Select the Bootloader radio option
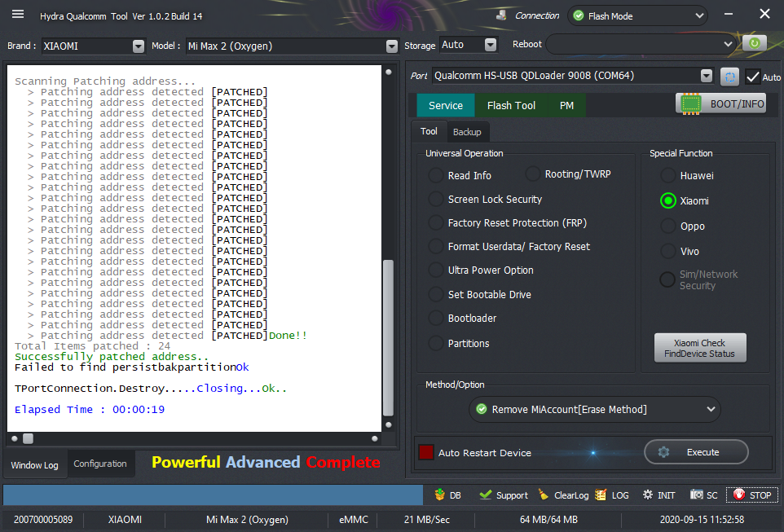This screenshot has width=784, height=532. point(435,318)
